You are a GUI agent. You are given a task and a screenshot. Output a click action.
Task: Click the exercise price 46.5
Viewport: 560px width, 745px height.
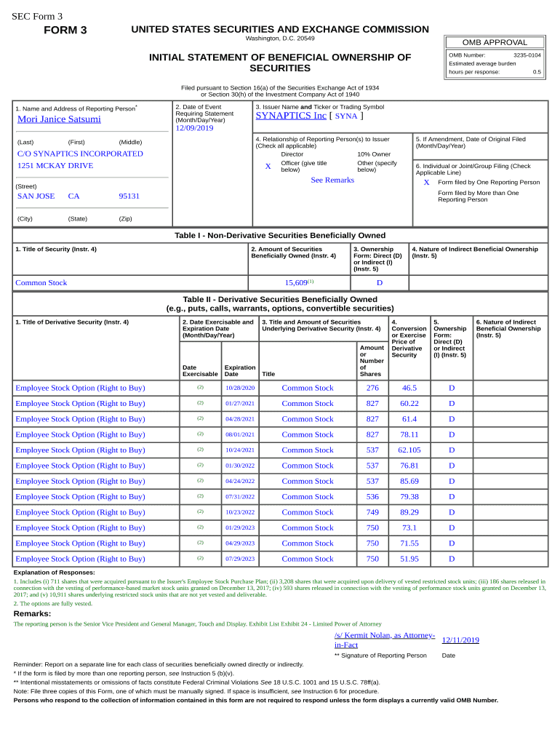[x=409, y=388]
